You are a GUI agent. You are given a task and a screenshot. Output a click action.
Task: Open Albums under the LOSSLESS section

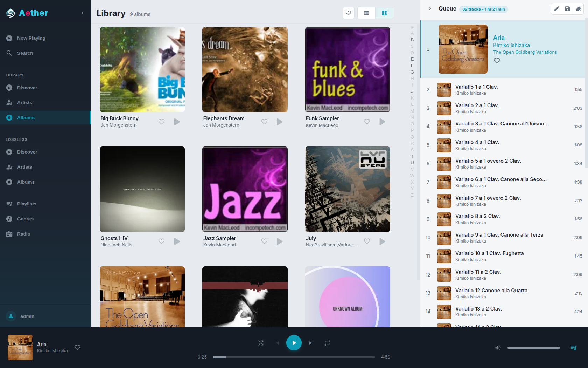45,182
